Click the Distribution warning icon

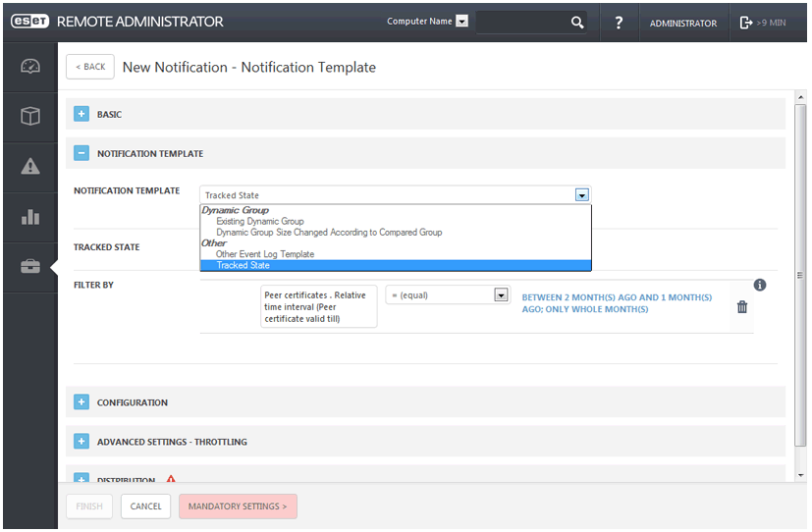point(171,479)
